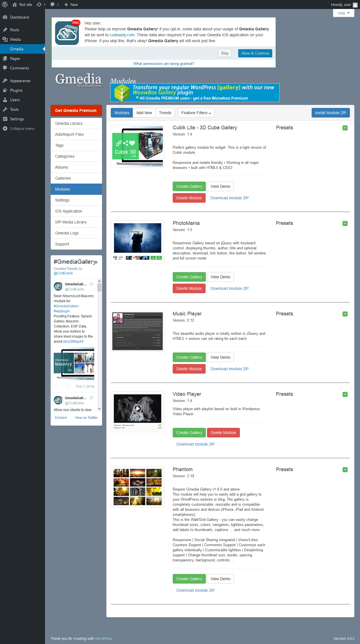Viewport: 360px width, 644px height.
Task: Open Gmedia Logs
Action: click(76, 233)
